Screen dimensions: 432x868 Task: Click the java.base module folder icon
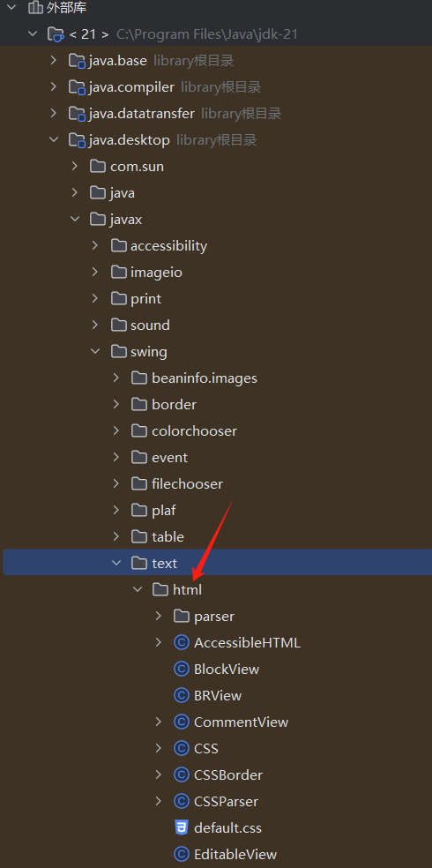point(77,61)
